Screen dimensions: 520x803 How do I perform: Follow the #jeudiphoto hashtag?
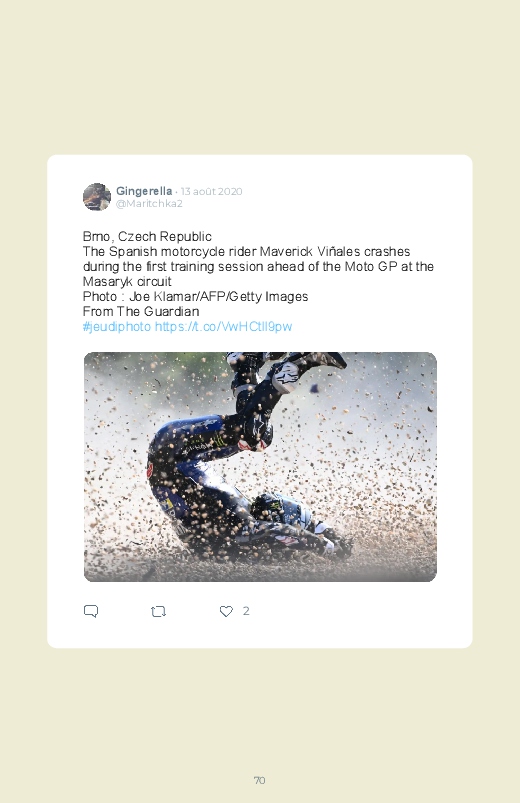coord(117,327)
